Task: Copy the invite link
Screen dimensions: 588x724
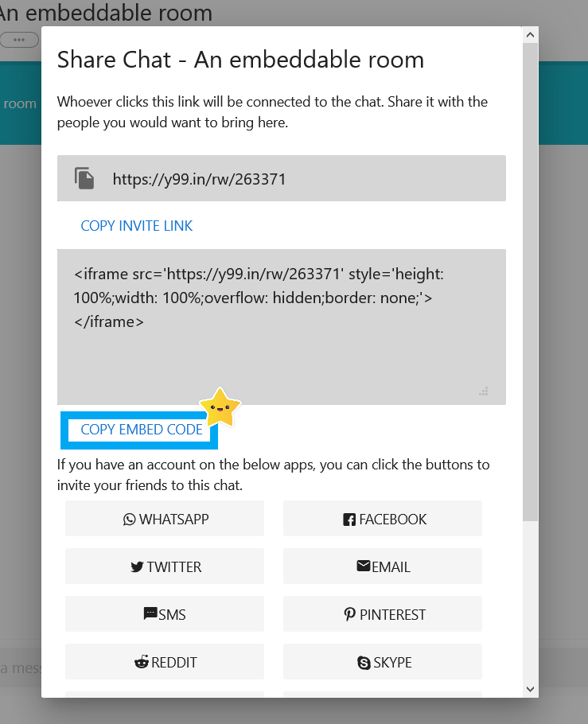Action: click(137, 226)
